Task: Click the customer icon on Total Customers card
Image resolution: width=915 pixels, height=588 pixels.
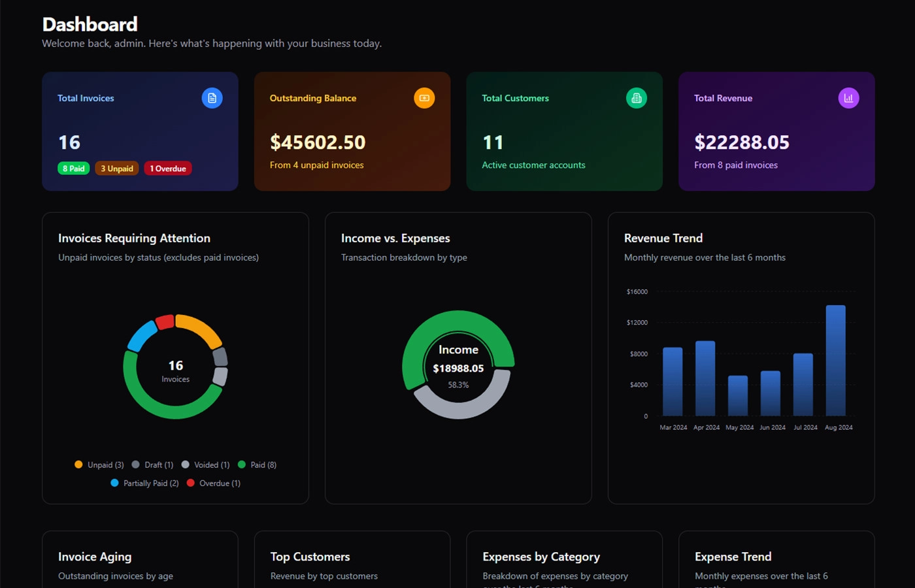Action: pyautogui.click(x=637, y=98)
